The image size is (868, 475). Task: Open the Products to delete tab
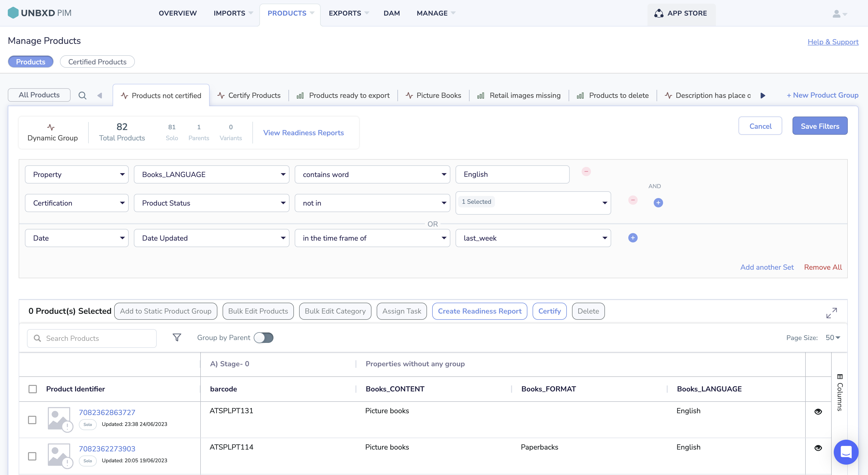[x=613, y=96]
